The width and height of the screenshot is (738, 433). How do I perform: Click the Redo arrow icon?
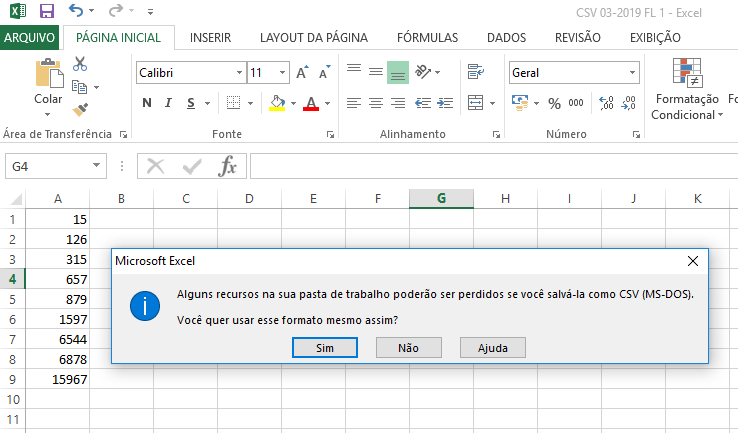(x=115, y=10)
